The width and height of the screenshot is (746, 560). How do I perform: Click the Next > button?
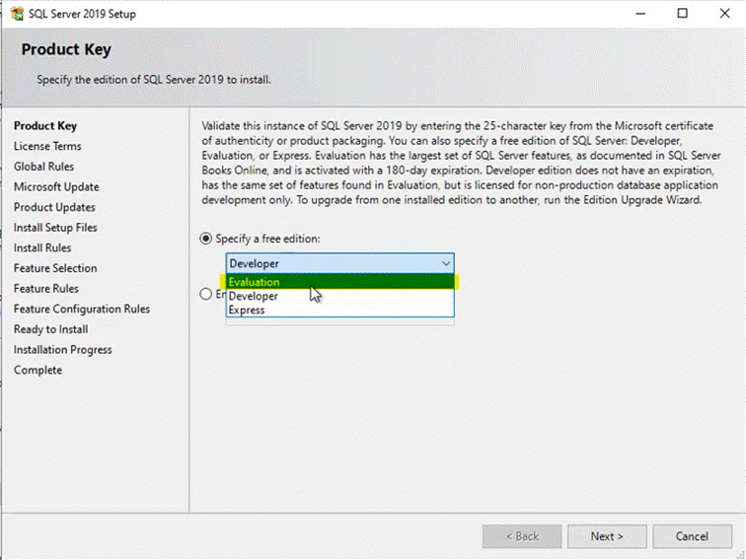tap(607, 536)
